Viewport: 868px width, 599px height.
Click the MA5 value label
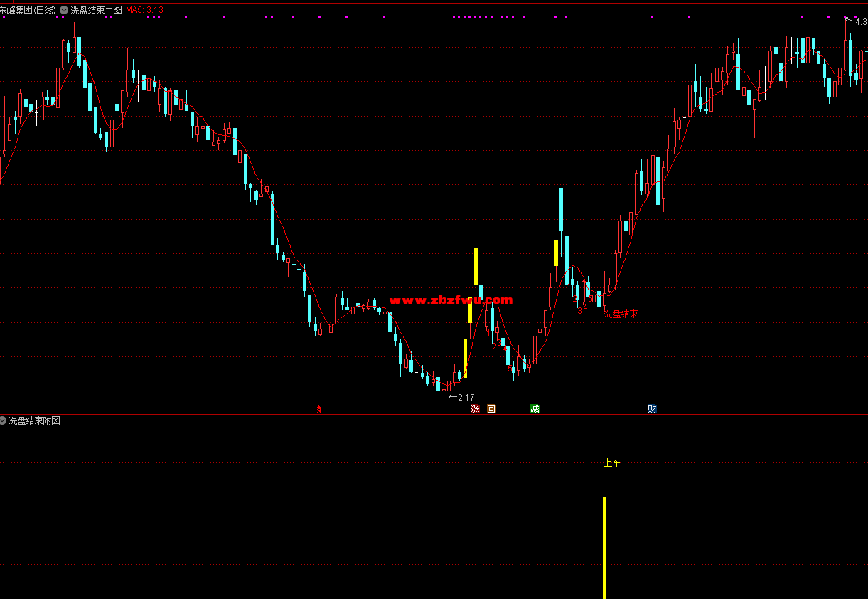pyautogui.click(x=145, y=10)
